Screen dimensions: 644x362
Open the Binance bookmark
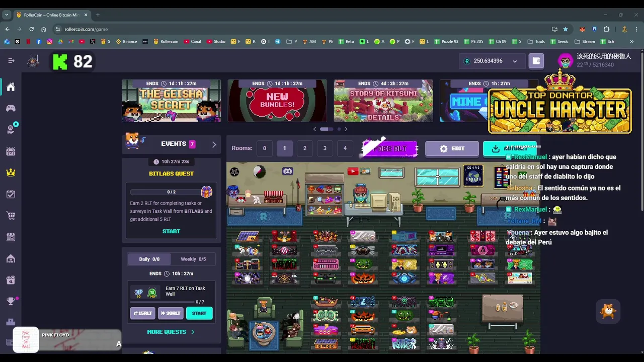(126, 42)
